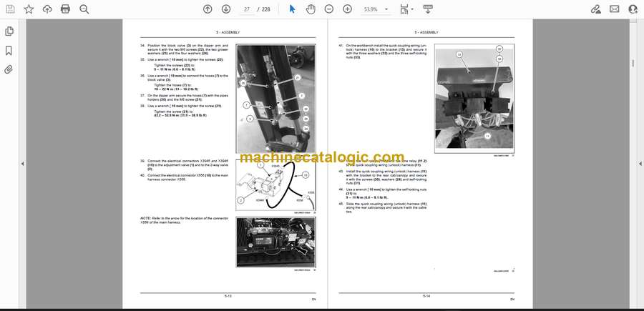This screenshot has width=644, height=311.
Task: Activate the selection arrow tool
Action: coord(292,9)
